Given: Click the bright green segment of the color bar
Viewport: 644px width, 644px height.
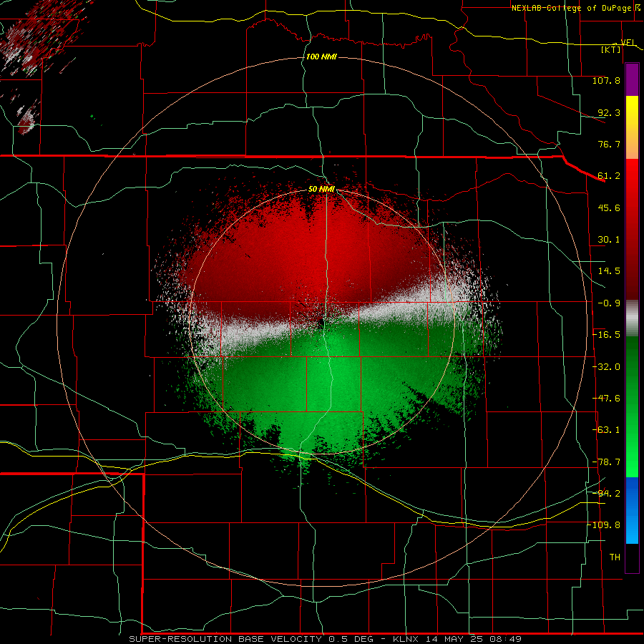Looking at the screenshot, I should click(x=632, y=406).
